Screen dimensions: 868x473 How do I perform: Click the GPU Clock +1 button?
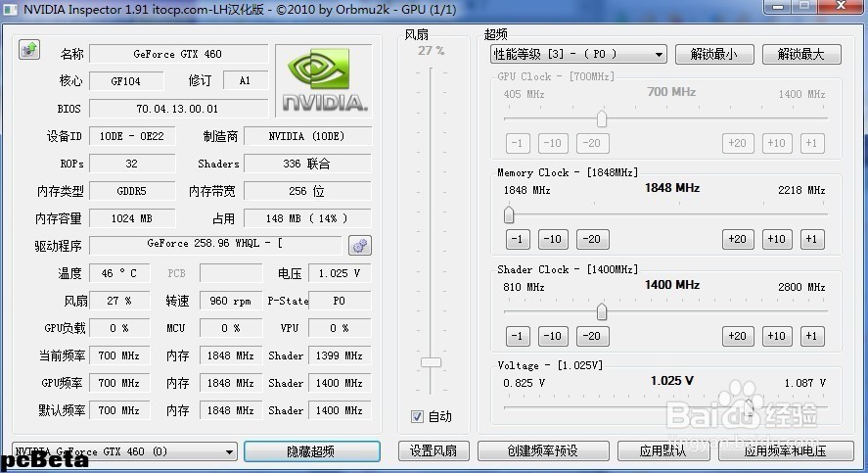click(811, 143)
